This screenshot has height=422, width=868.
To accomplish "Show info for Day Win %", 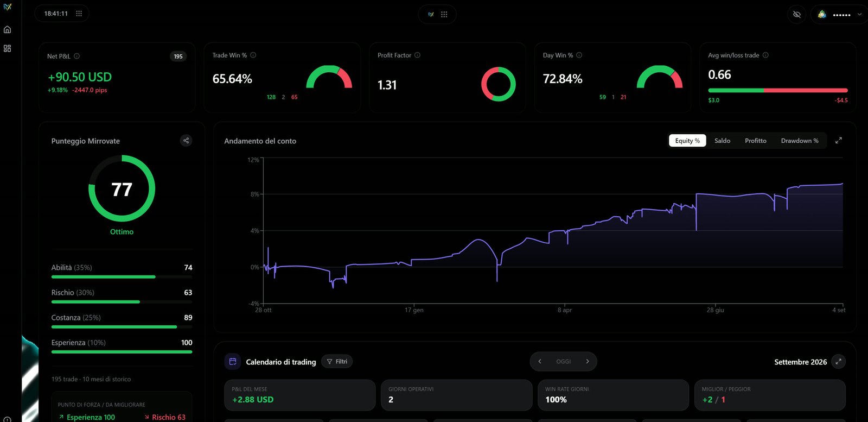I will [579, 55].
